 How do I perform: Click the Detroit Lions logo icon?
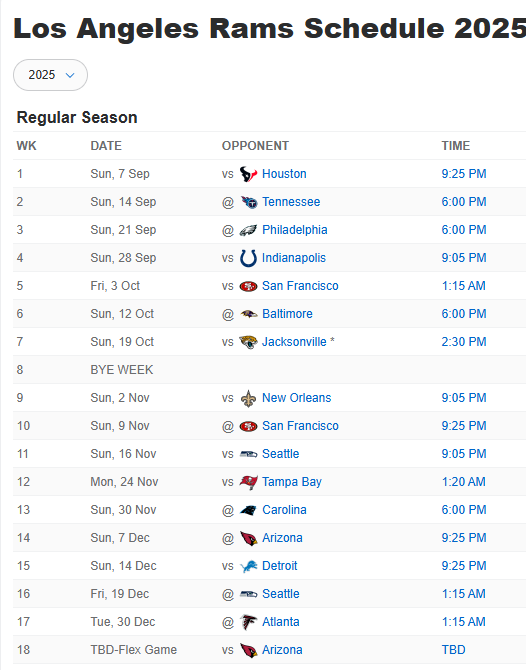click(248, 566)
